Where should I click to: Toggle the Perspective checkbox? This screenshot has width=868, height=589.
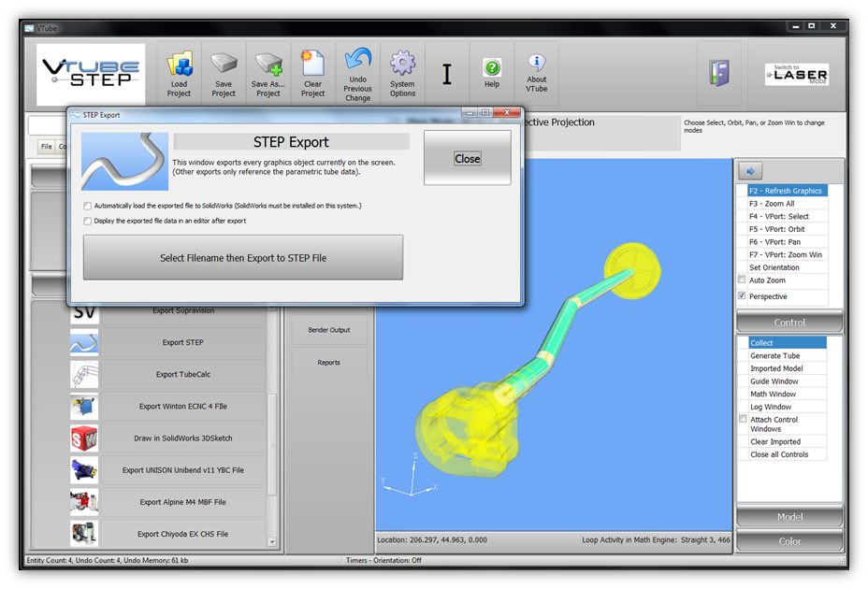tap(743, 296)
